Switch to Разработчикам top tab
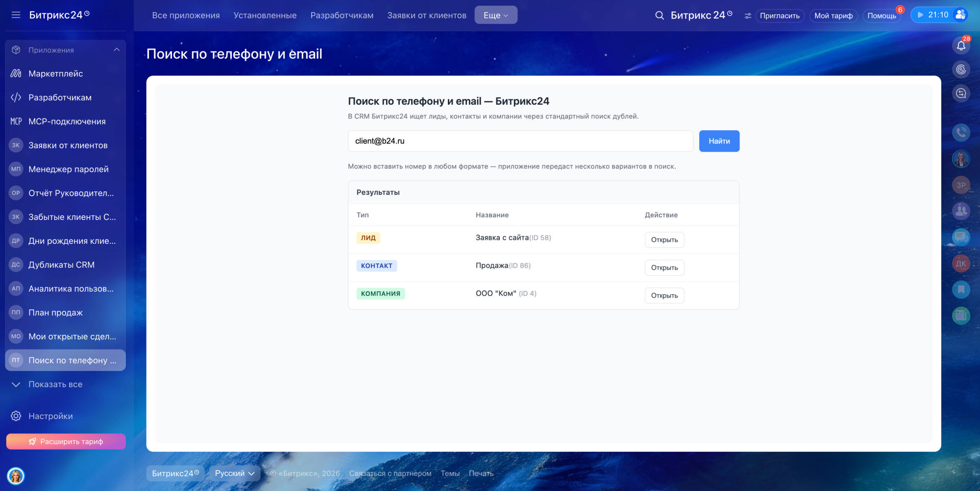 click(342, 15)
